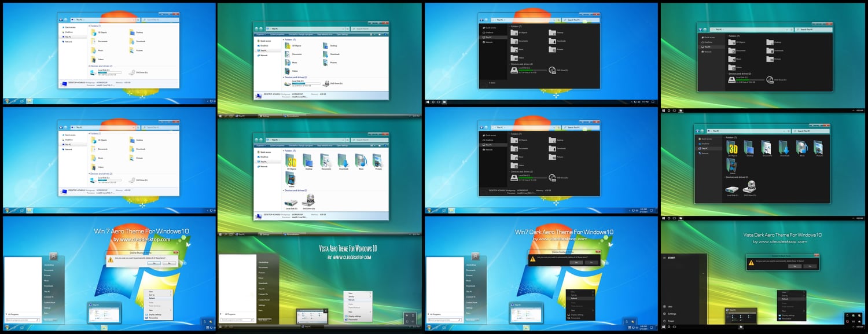Open View submenu in Win 7 Aero Theme context menu
Screen dimensions: 868x334
pyautogui.click(x=159, y=292)
